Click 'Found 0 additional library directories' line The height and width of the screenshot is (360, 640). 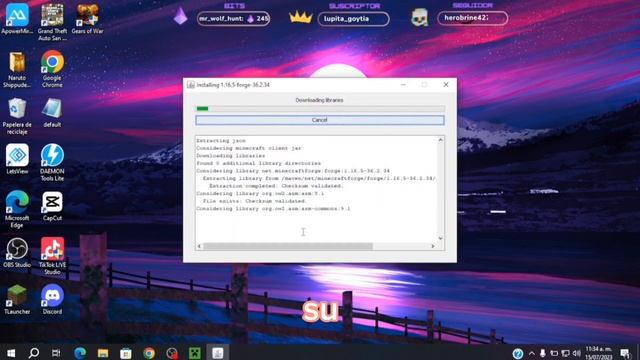[x=258, y=163]
